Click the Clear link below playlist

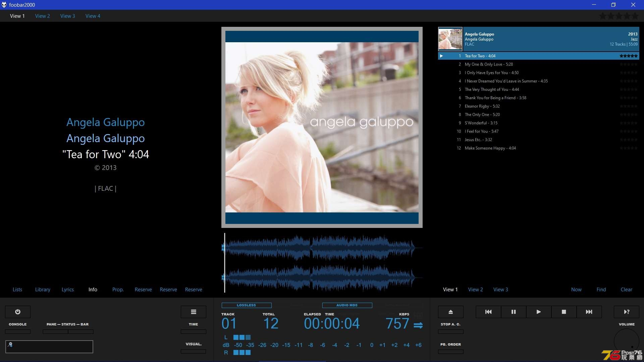[627, 290]
